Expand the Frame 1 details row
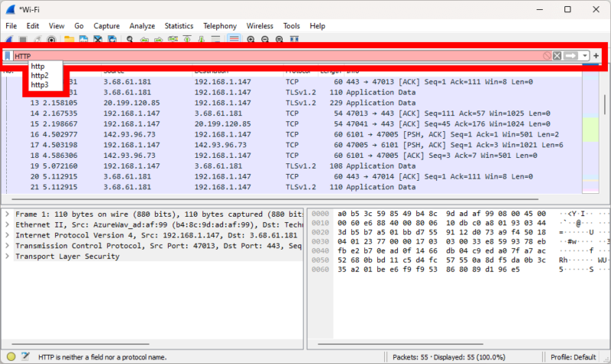The image size is (611, 364). click(x=8, y=214)
